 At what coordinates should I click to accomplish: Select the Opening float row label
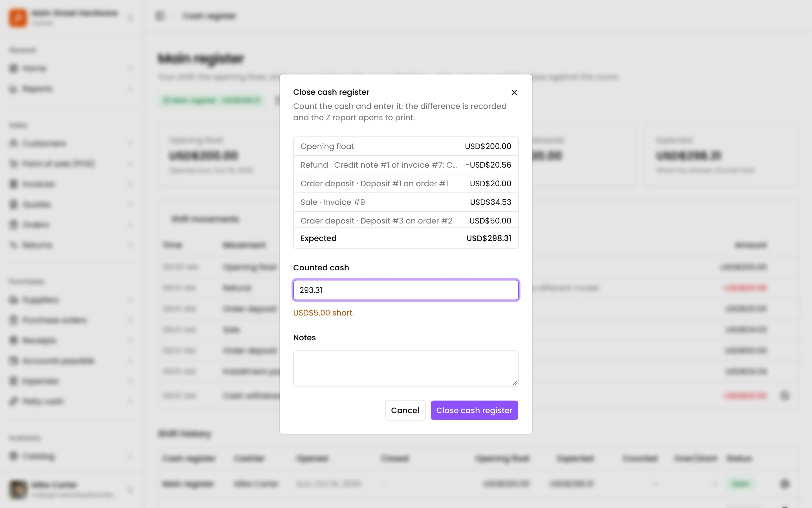tap(327, 146)
